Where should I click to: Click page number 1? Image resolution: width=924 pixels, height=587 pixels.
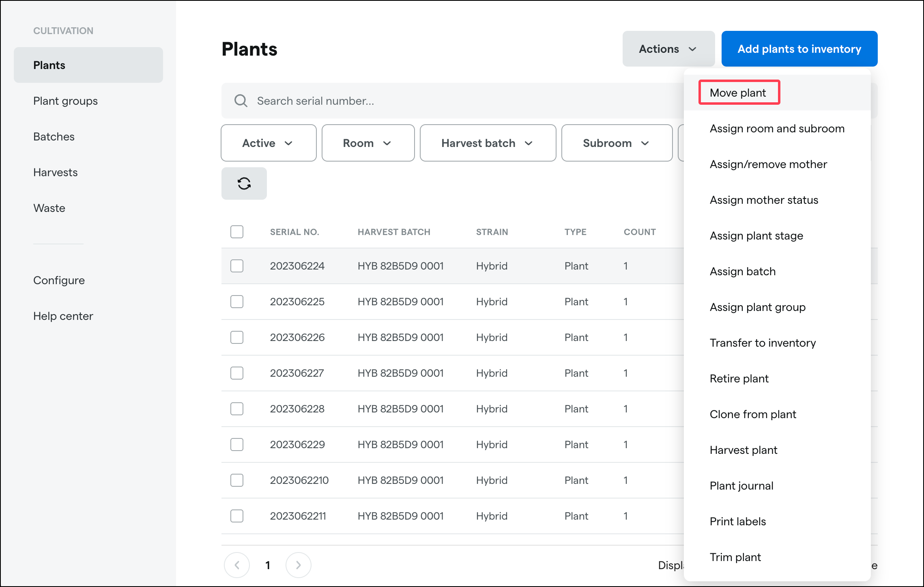267,565
